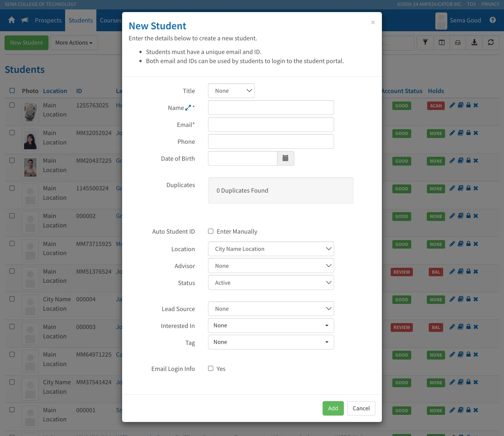Select checkbox for student 000003
Image resolution: width=504 pixels, height=436 pixels.
(12, 327)
